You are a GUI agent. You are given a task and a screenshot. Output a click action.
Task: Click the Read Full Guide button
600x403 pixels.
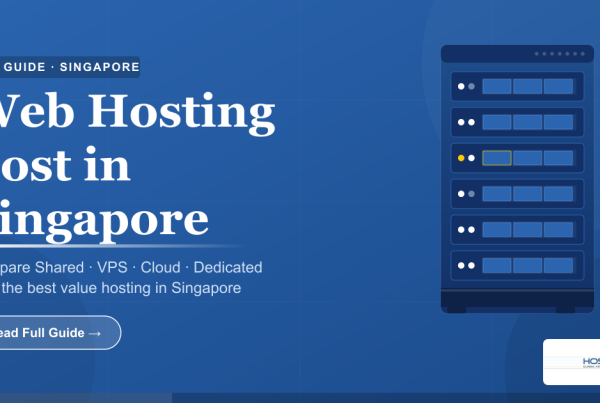coord(59,333)
